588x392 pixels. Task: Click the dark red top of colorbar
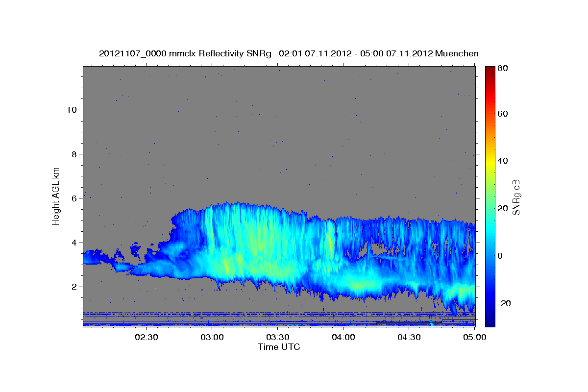click(490, 71)
